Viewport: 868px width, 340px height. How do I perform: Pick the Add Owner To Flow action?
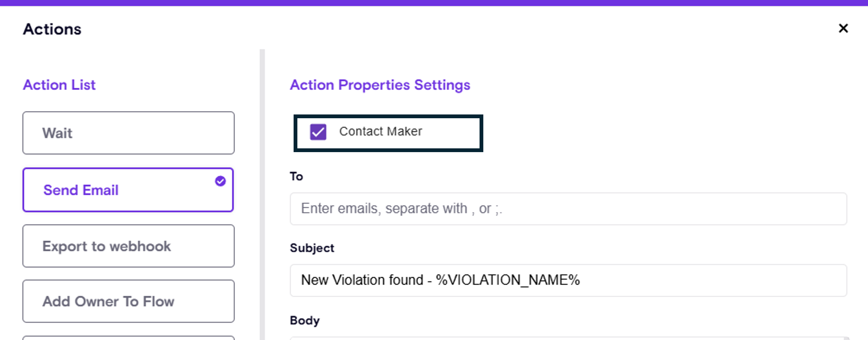(128, 301)
